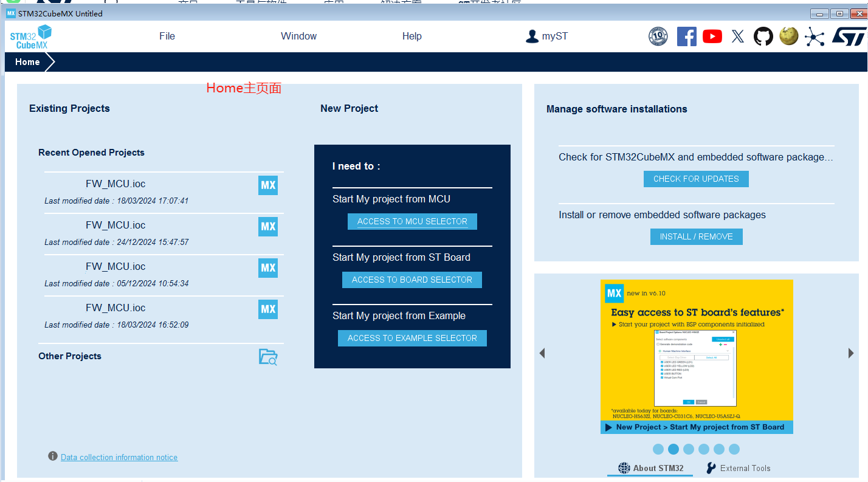This screenshot has height=482, width=868.
Task: Open the ST YouTube channel icon
Action: 712,36
